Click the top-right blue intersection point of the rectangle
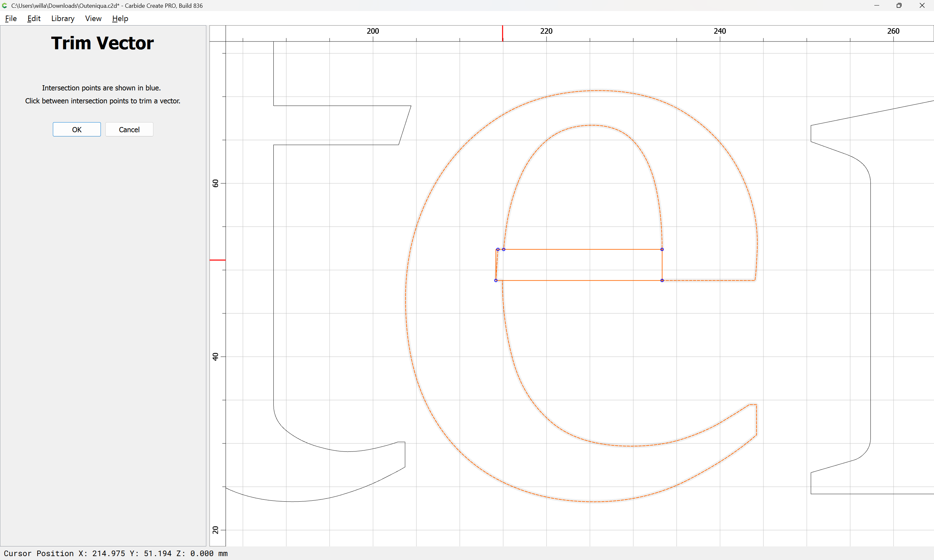Viewport: 934px width, 560px height. tap(662, 250)
